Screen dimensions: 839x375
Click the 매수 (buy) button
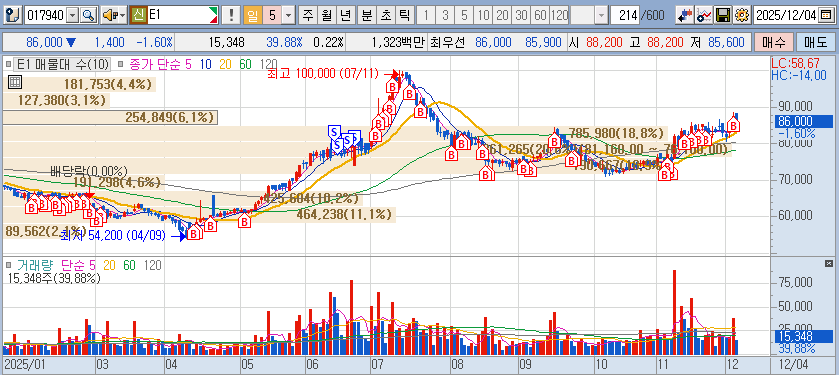[773, 42]
